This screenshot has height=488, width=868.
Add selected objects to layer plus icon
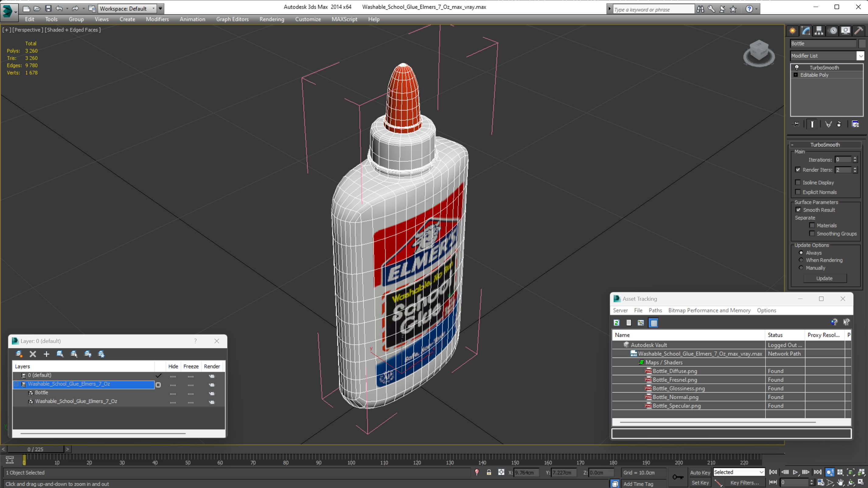47,354
